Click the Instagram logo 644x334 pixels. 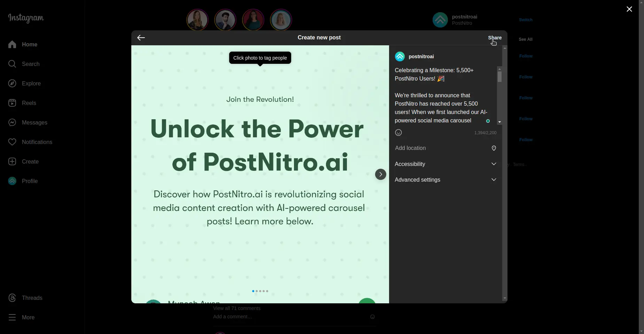tap(26, 18)
